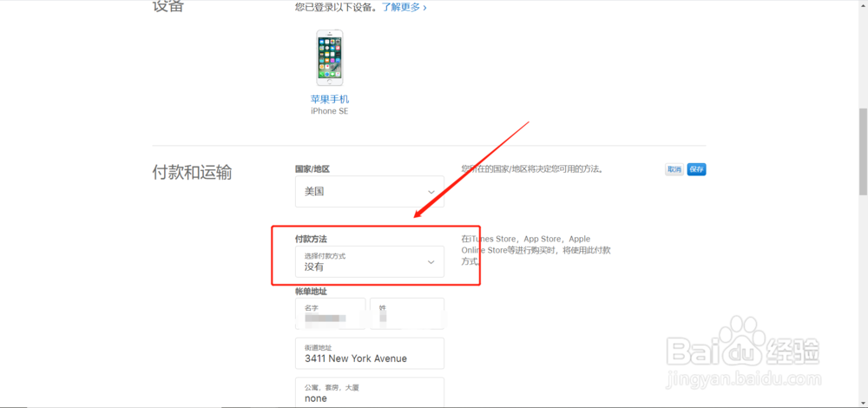Click the iTunes Store payment description text

[536, 250]
